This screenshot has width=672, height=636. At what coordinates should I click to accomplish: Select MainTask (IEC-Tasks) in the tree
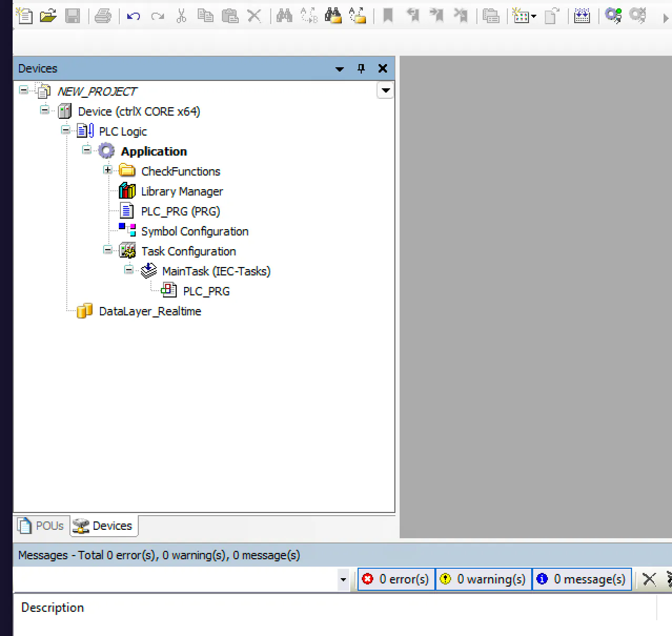click(x=216, y=271)
